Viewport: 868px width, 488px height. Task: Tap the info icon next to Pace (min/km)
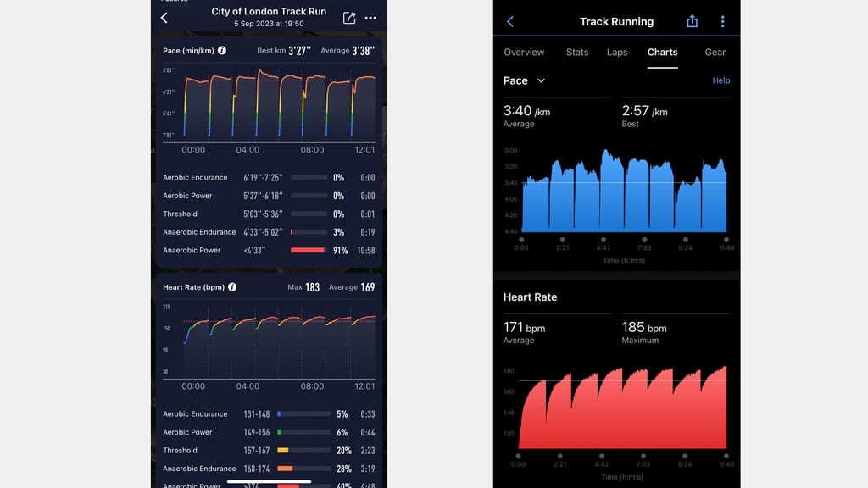click(222, 50)
